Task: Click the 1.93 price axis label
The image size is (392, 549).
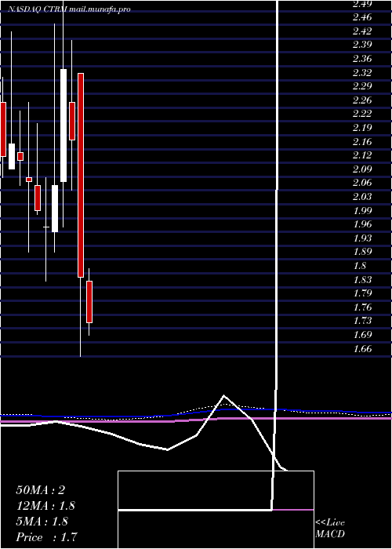Action: click(362, 238)
